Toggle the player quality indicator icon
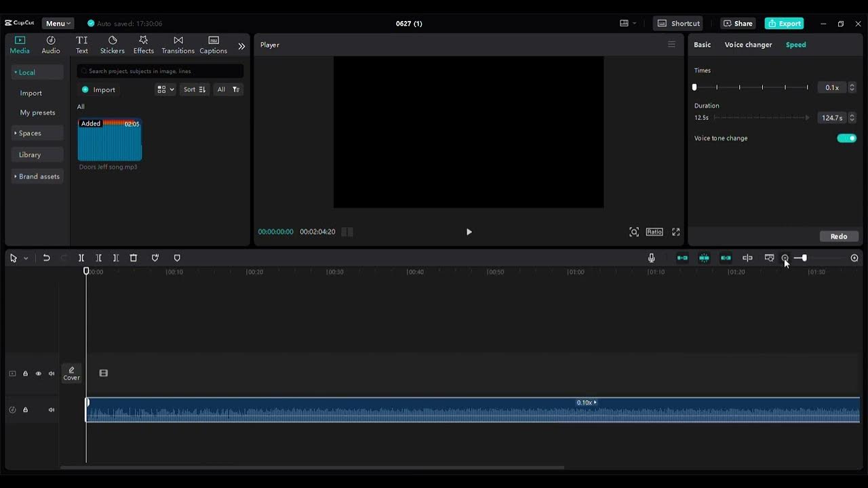 tap(347, 232)
